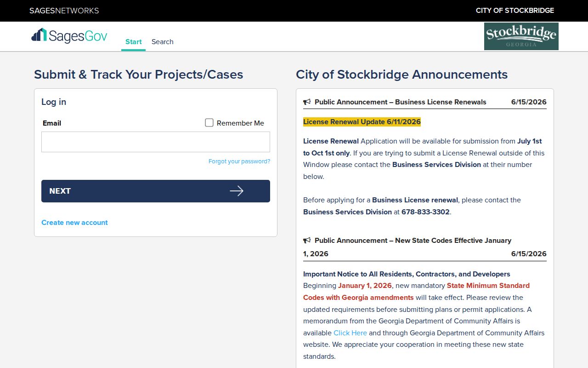This screenshot has height=368, width=588.
Task: Click the State Minimum Standard Codes red text
Action: (416, 292)
